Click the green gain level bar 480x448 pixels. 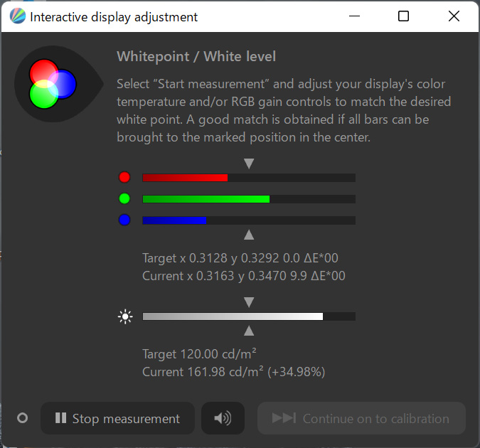click(249, 199)
